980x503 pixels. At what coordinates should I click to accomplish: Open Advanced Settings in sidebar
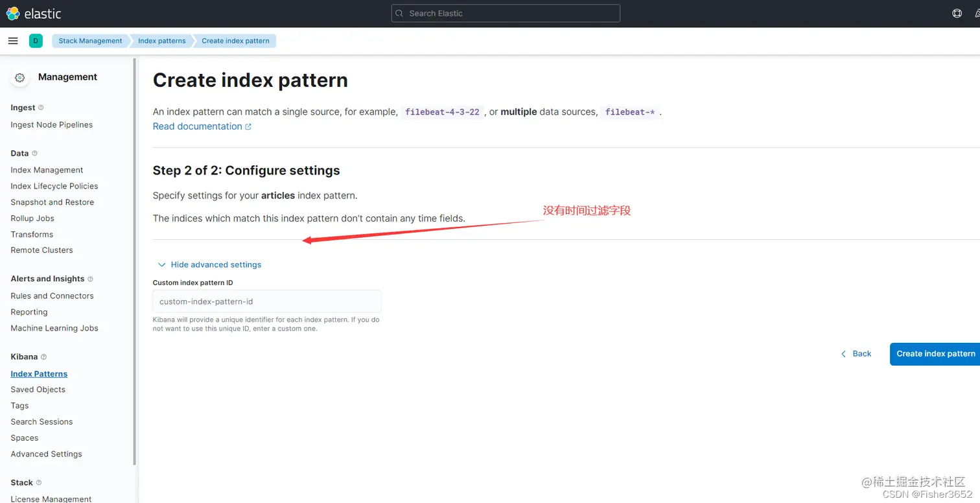point(46,454)
